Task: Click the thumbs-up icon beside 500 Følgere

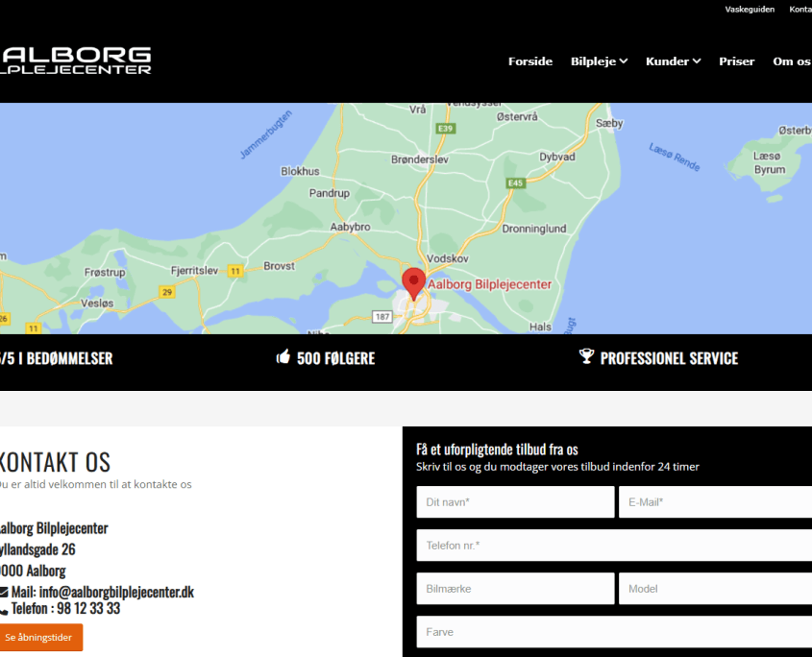Action: coord(283,356)
